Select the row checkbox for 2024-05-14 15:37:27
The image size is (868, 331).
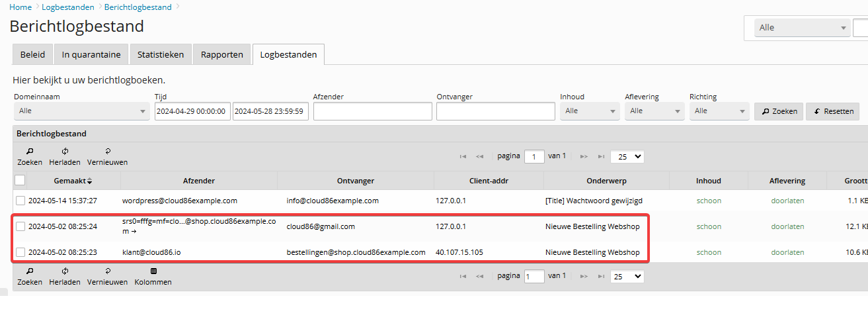(20, 201)
